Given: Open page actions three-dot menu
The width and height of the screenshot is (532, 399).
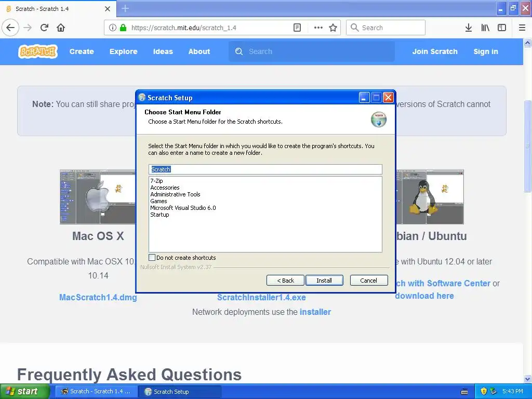Looking at the screenshot, I should (x=318, y=28).
